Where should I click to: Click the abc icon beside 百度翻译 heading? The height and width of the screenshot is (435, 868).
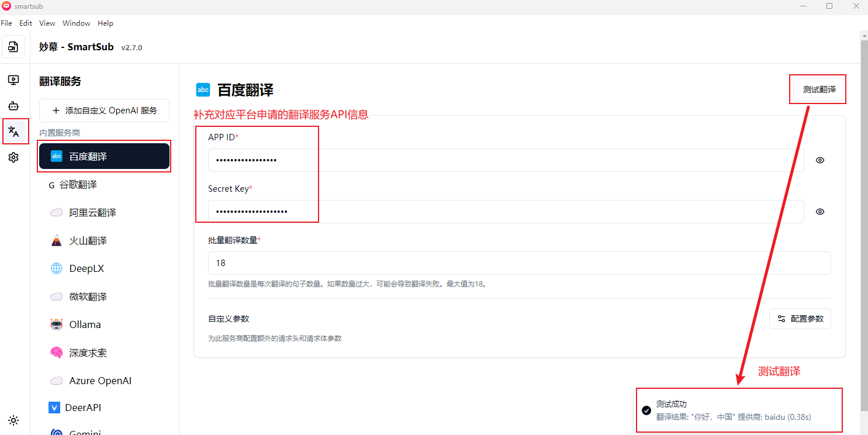pyautogui.click(x=203, y=89)
